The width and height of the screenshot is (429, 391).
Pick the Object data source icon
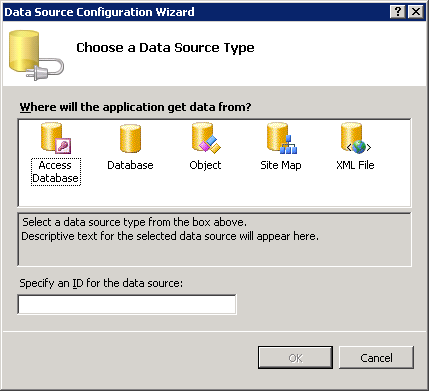pos(206,138)
